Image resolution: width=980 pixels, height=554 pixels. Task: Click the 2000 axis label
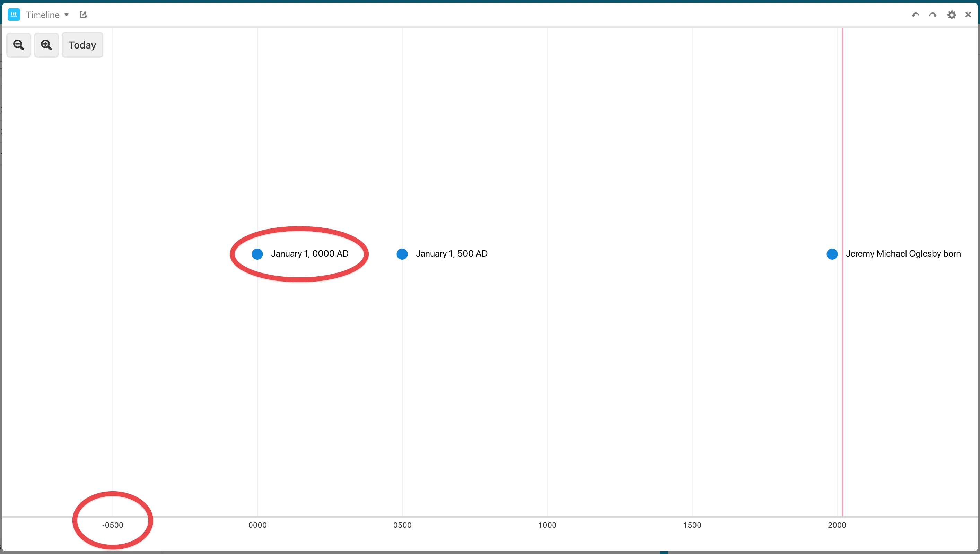(x=837, y=525)
